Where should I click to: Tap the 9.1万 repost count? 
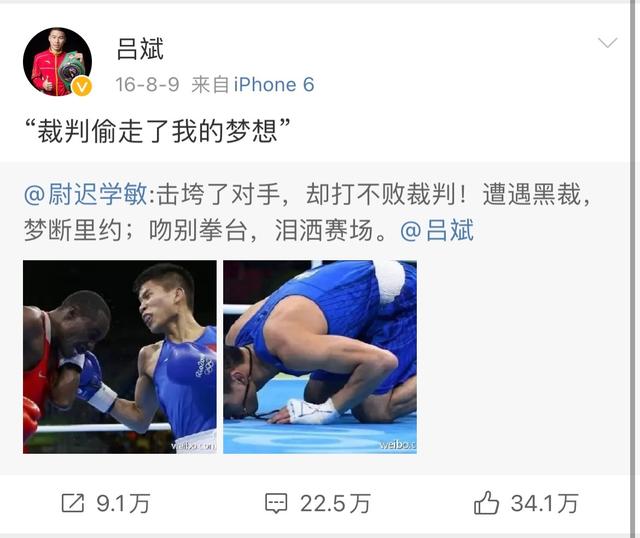click(x=123, y=503)
